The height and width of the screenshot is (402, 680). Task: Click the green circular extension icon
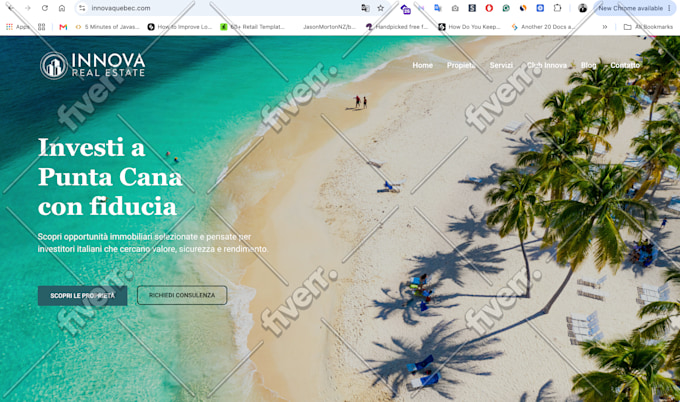506,8
